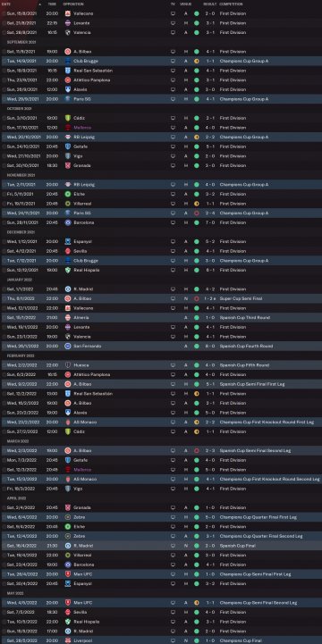Select the TV icon in the Vallecano 15/8/2021 row
The width and height of the screenshot is (322, 644).
pos(173,13)
